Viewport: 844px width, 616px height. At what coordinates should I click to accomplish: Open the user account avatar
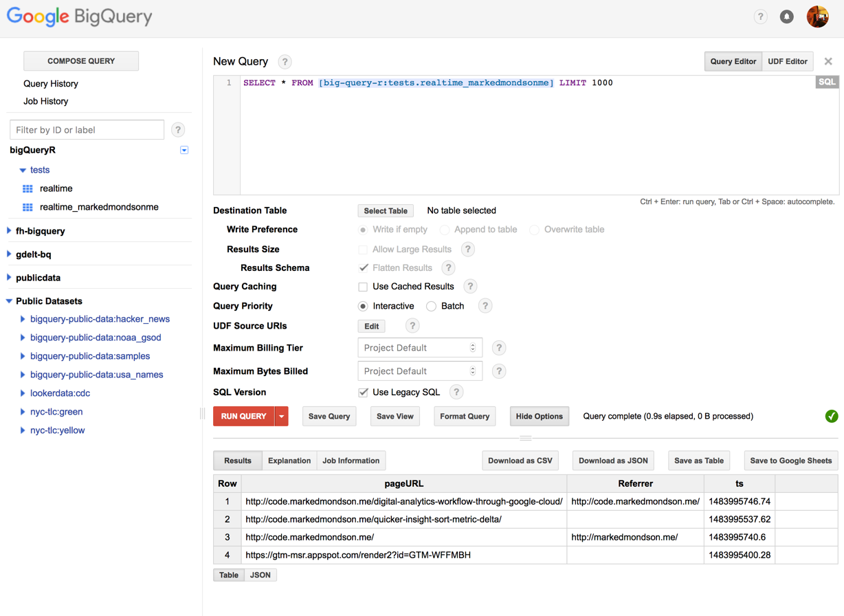point(817,16)
